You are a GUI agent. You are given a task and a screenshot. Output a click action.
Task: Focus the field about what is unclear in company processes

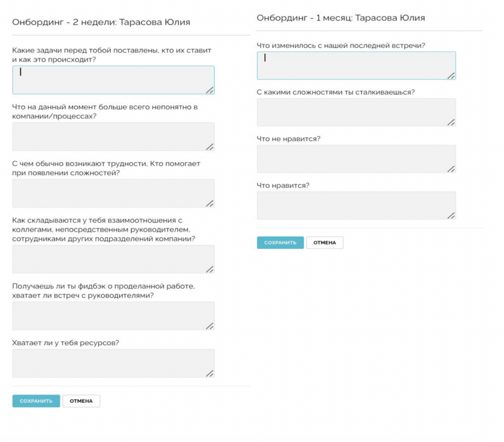tap(113, 136)
